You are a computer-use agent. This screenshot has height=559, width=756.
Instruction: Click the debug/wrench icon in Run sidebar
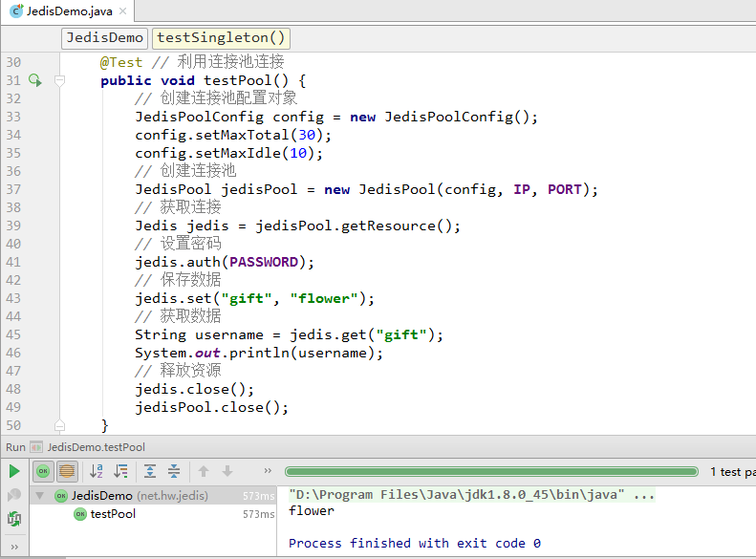14,494
